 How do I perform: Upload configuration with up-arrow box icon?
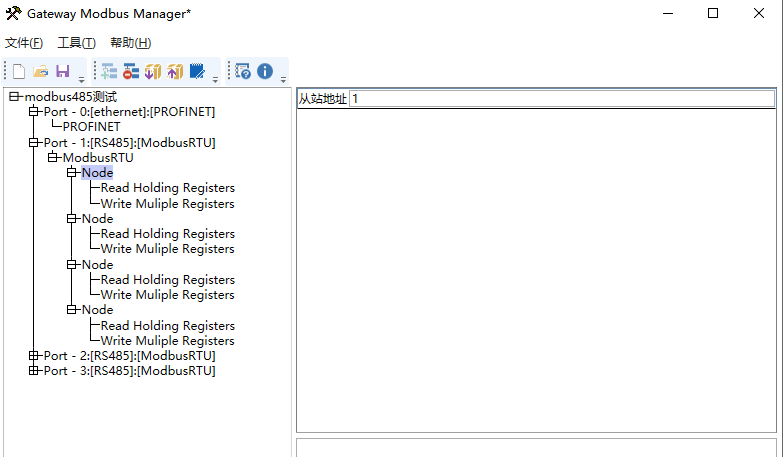click(x=175, y=71)
